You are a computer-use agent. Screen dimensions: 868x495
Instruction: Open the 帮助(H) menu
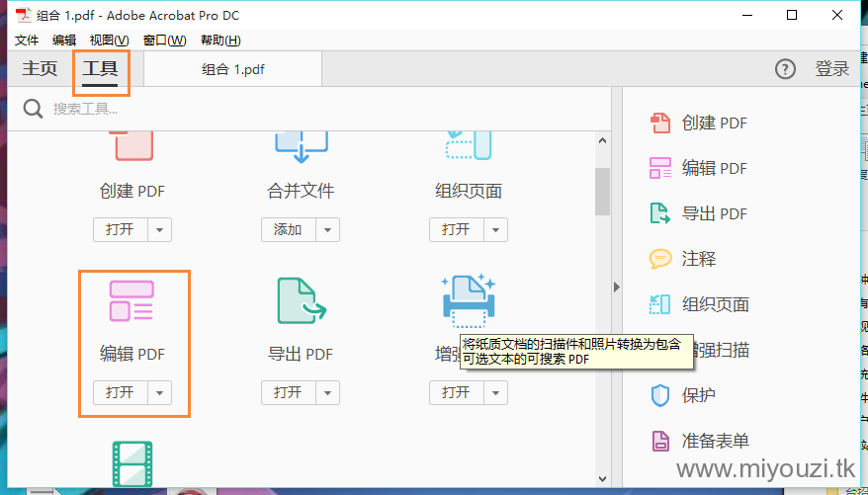tap(220, 41)
